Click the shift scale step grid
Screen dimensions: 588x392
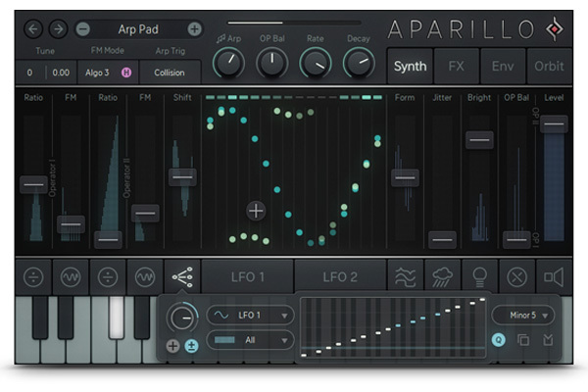[x=393, y=327]
